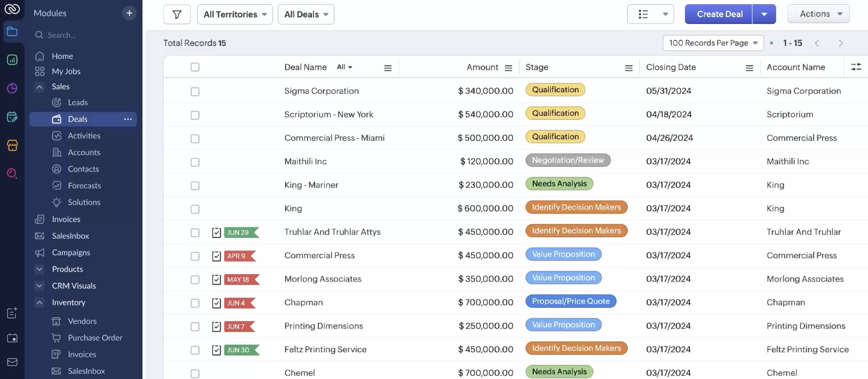This screenshot has width=868, height=379.
Task: Select the checkbox on the Sigma Corporation row
Action: [195, 92]
